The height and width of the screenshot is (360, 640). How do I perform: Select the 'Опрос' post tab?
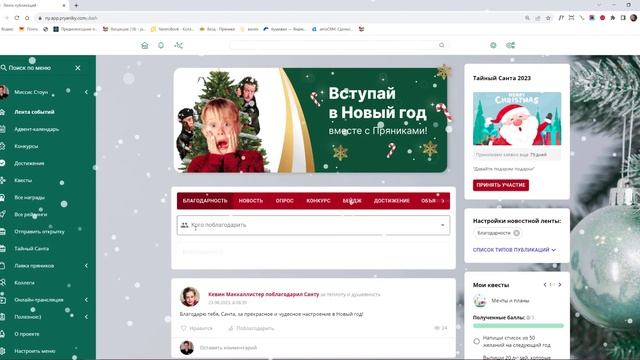pos(284,201)
